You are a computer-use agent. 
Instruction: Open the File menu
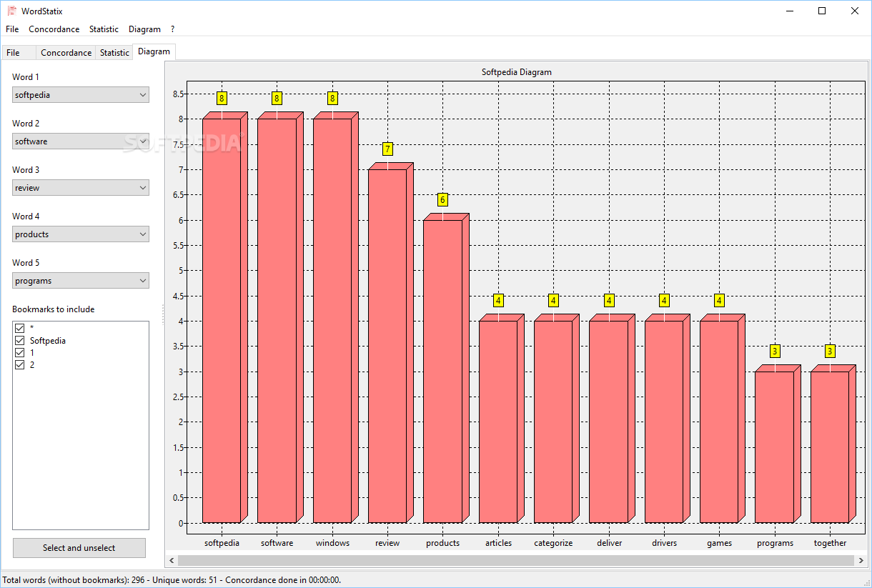(12, 29)
